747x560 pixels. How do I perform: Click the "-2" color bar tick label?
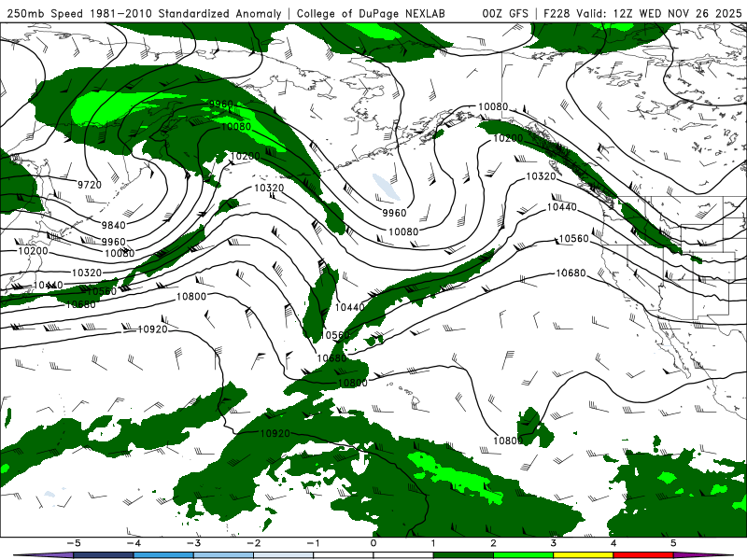(253, 543)
